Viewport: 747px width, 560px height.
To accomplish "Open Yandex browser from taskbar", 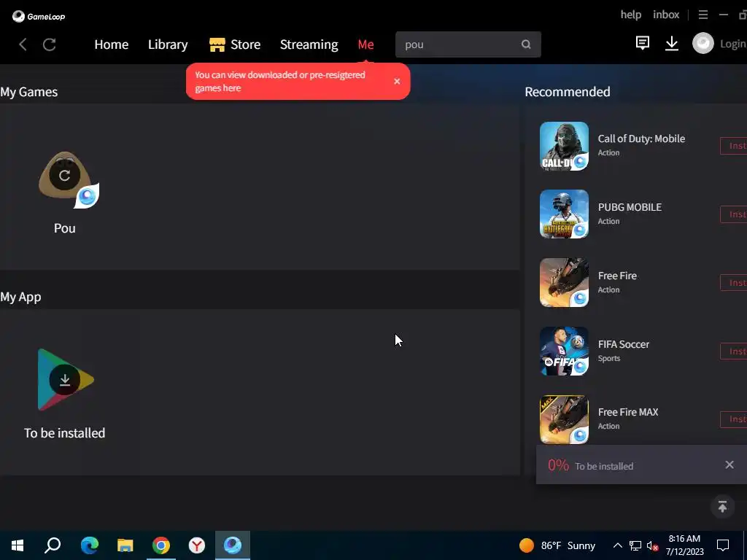I will click(x=197, y=545).
